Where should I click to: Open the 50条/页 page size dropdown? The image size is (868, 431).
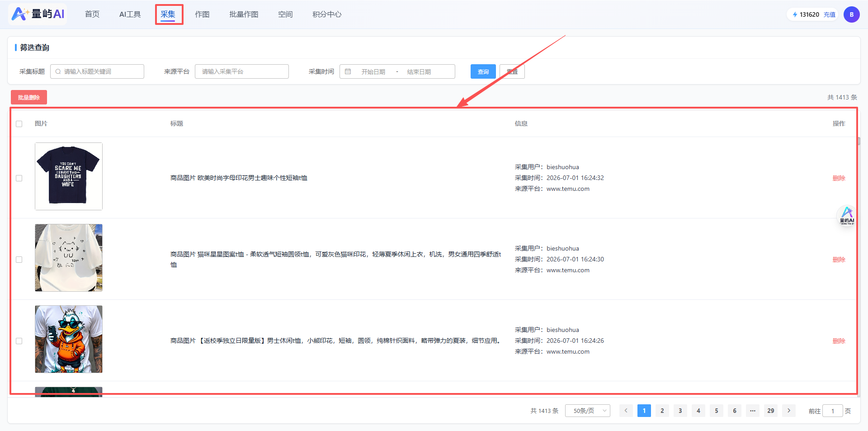click(588, 411)
